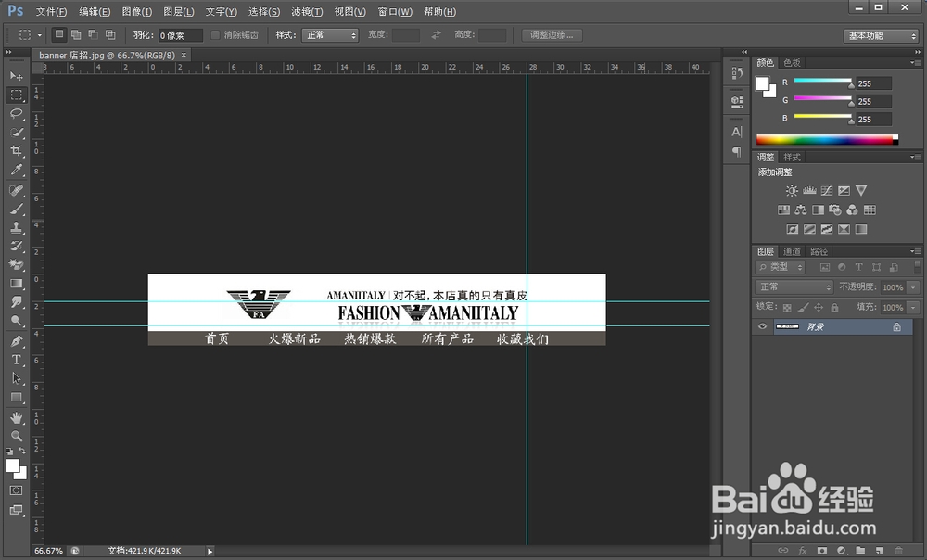Select the Lasso tool
Viewport: 927px width, 560px height.
[x=16, y=113]
